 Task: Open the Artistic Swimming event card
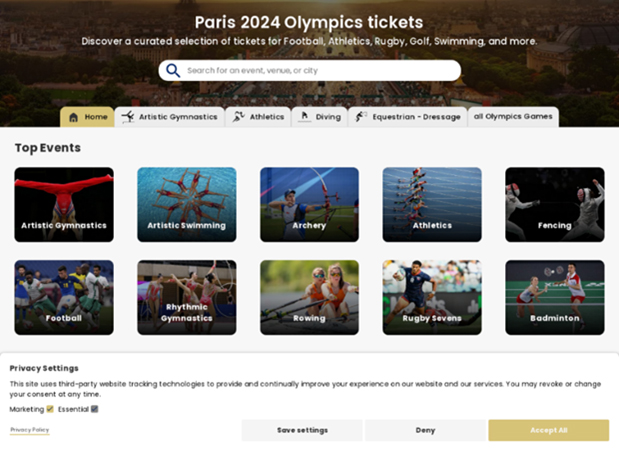pyautogui.click(x=187, y=205)
